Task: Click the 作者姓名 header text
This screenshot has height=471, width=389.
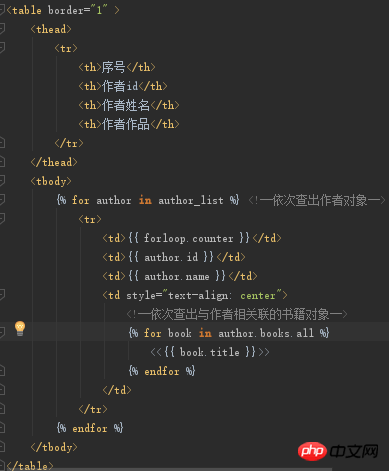Action: [126, 105]
